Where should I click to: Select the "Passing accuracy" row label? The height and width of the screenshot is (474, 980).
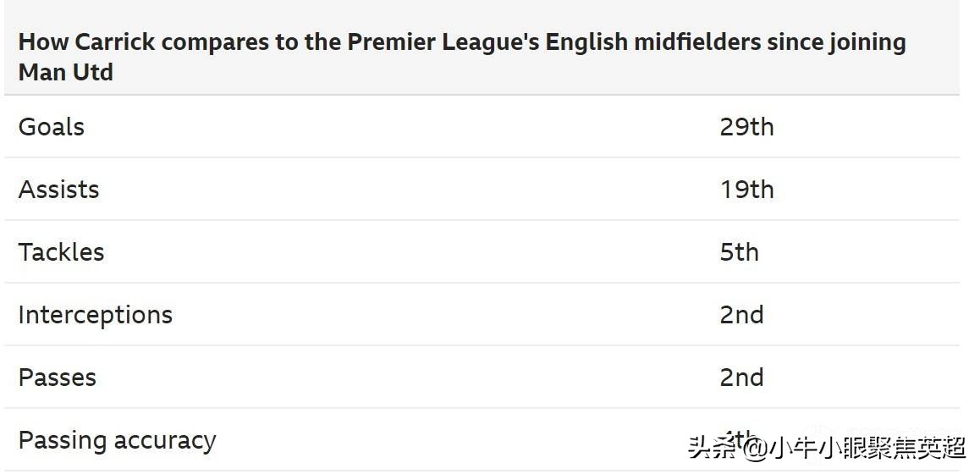[x=117, y=440]
